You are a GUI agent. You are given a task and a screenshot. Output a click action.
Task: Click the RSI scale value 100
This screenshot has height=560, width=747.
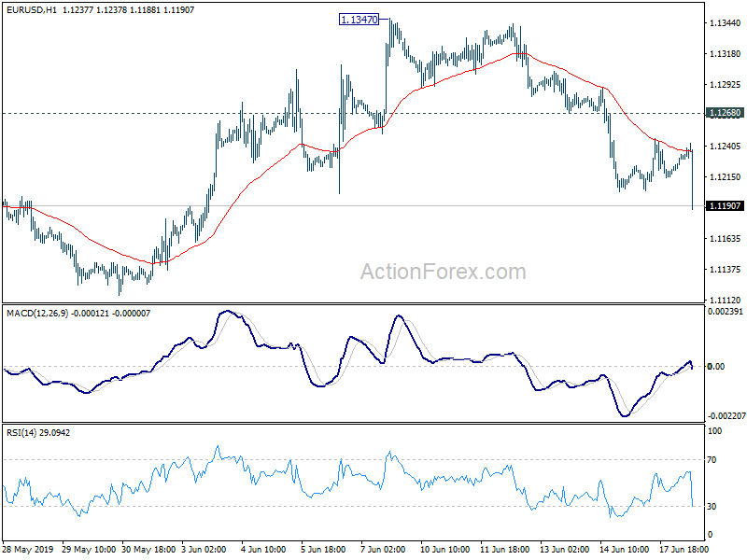[715, 431]
